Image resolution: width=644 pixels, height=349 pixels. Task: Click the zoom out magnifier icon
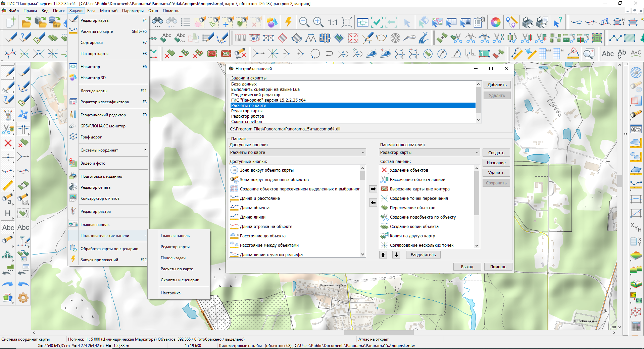click(304, 22)
